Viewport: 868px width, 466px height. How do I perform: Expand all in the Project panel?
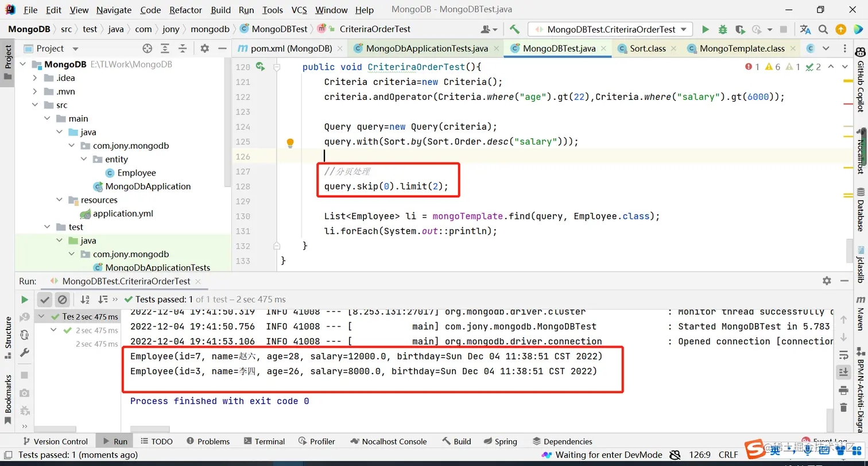165,48
